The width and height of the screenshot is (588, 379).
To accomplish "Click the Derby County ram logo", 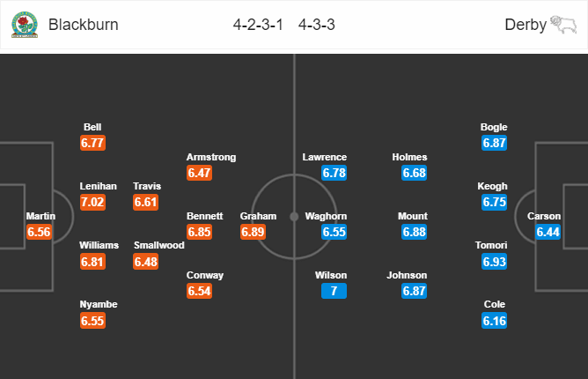I will point(563,25).
